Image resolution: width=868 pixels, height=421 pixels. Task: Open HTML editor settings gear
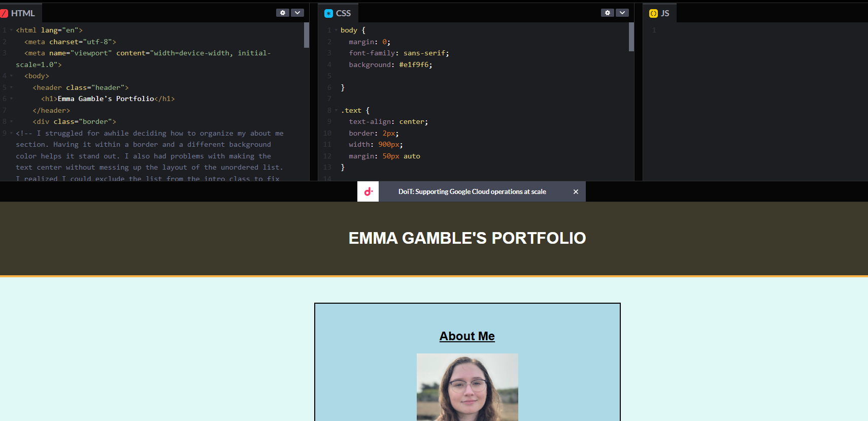point(283,13)
